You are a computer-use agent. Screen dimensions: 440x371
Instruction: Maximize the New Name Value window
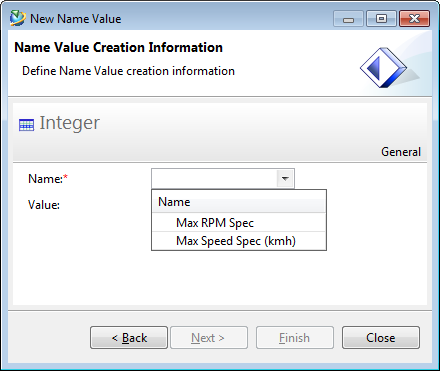click(x=381, y=19)
